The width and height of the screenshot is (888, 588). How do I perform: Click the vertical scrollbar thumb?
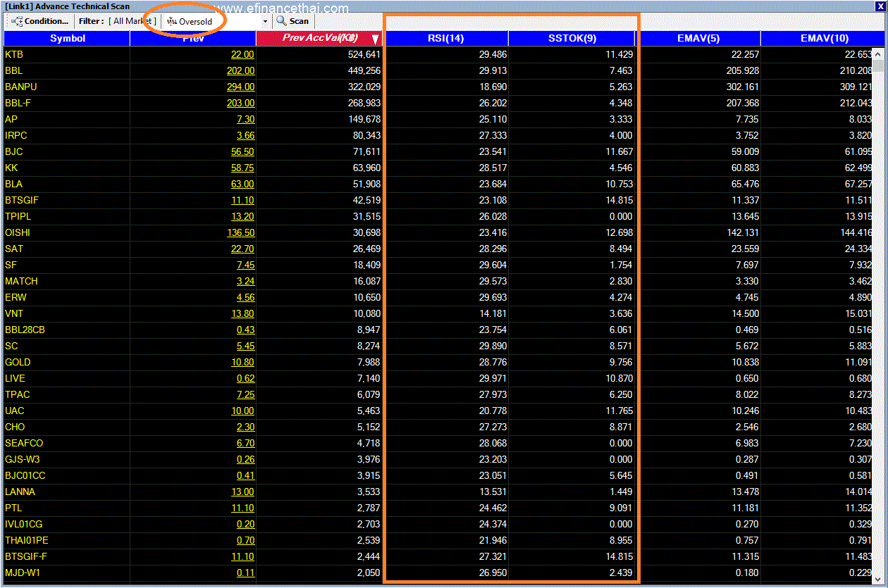(x=878, y=65)
